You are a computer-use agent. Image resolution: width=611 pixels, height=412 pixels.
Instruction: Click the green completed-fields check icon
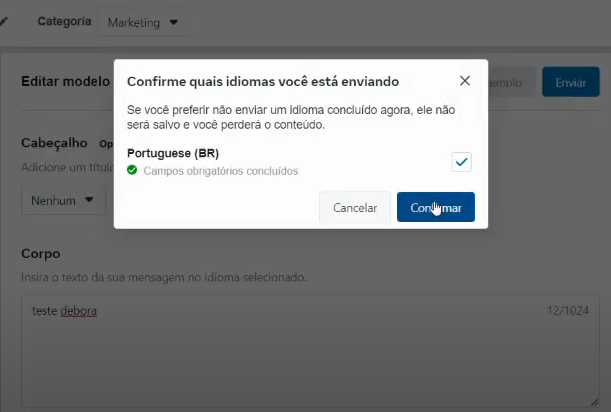pos(132,171)
